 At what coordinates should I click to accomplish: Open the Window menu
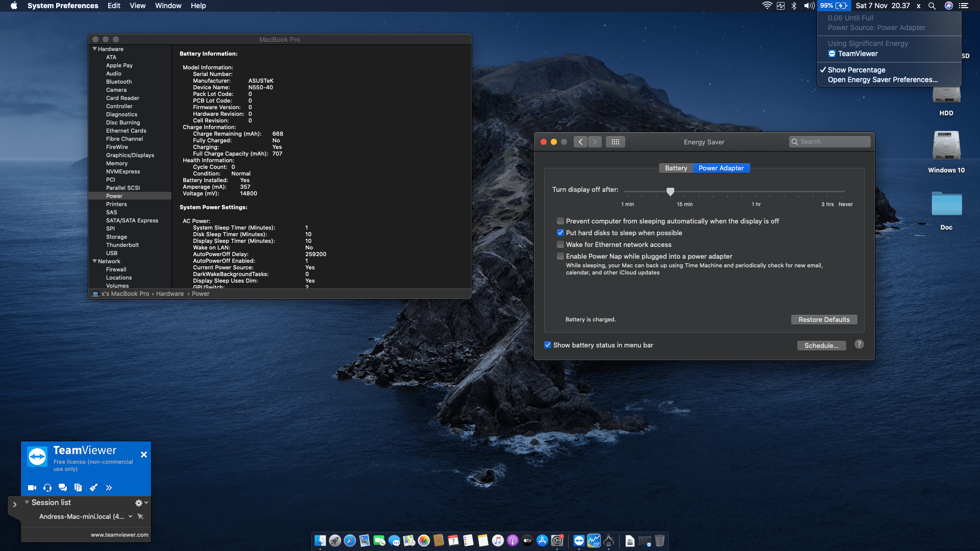pyautogui.click(x=168, y=6)
